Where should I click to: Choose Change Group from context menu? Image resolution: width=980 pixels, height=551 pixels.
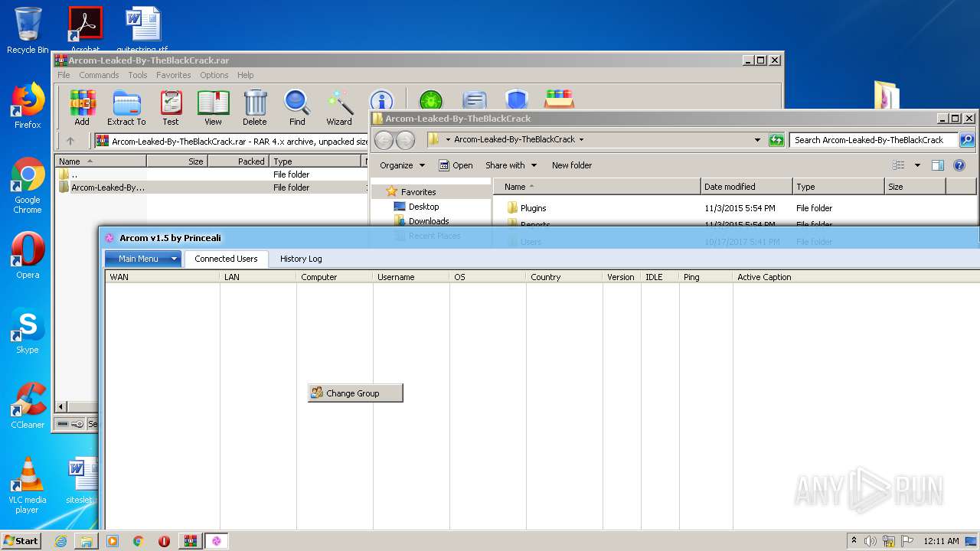click(355, 393)
